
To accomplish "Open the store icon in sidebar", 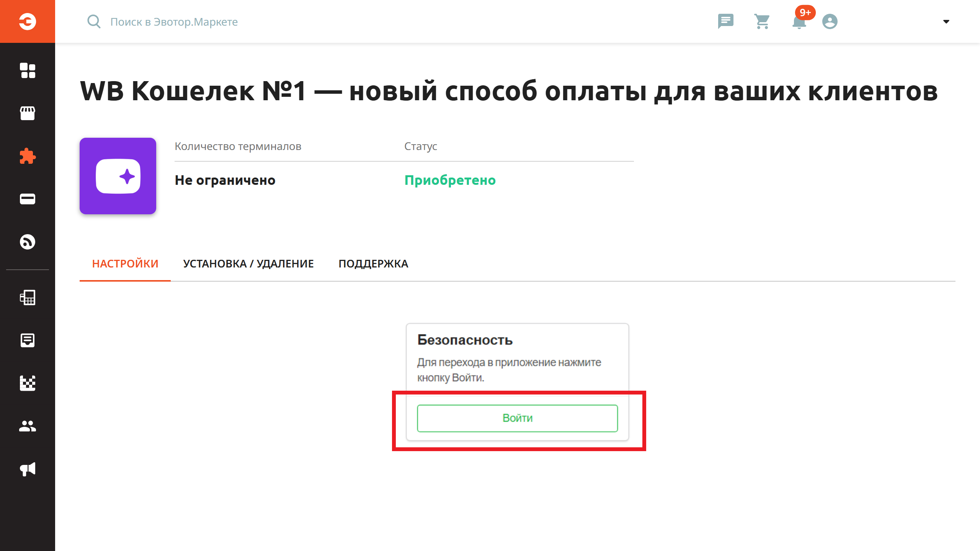I will pos(28,113).
